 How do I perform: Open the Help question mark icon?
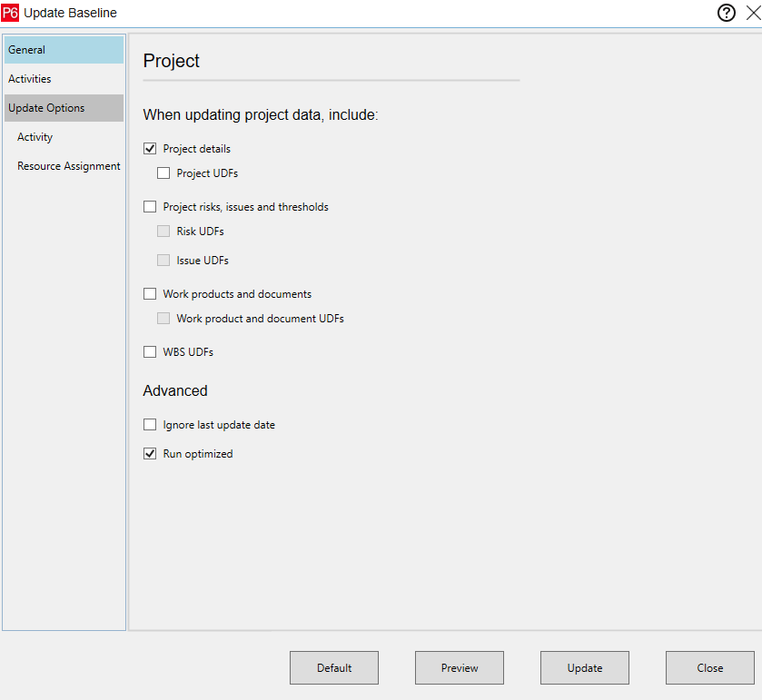pos(726,13)
